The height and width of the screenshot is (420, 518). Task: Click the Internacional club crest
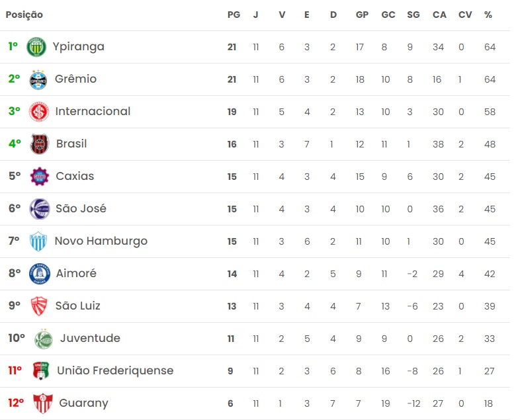[39, 112]
